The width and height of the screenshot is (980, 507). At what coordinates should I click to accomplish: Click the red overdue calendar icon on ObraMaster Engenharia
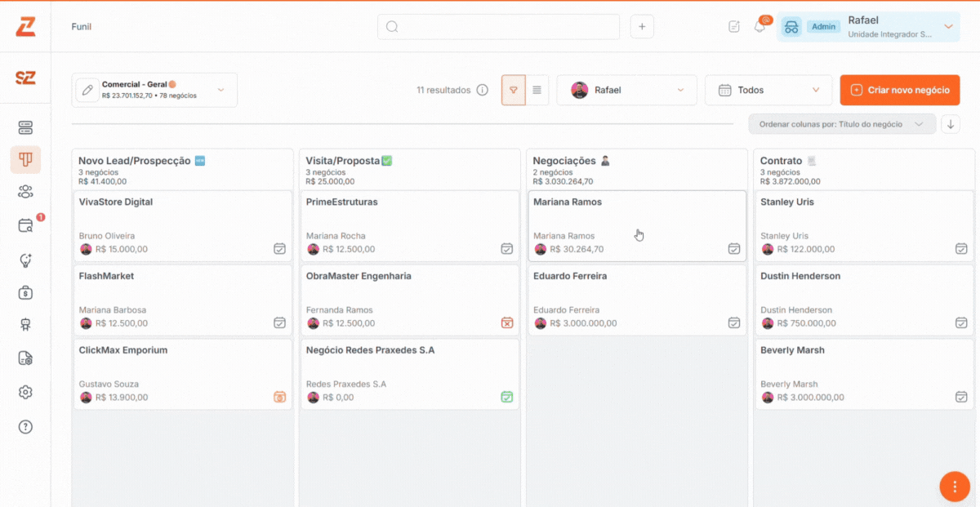506,323
